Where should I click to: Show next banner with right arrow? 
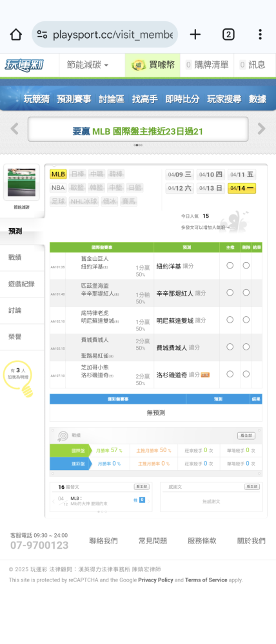tap(262, 129)
